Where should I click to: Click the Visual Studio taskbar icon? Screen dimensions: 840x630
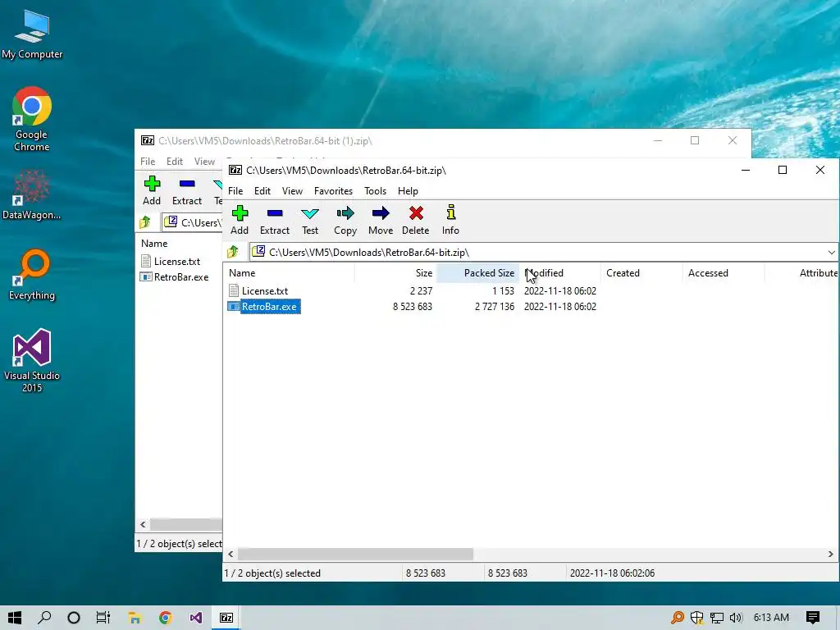[195, 618]
